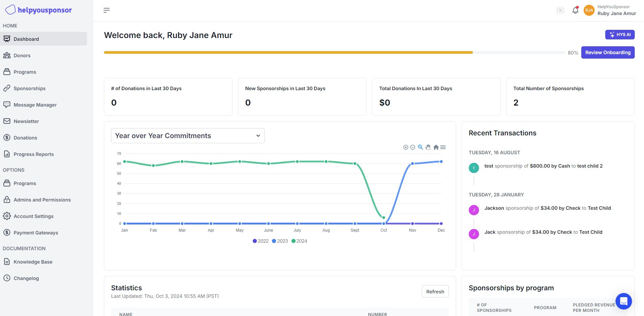Reset chart zoom with home icon
Image resolution: width=644 pixels, height=316 pixels.
tap(436, 147)
